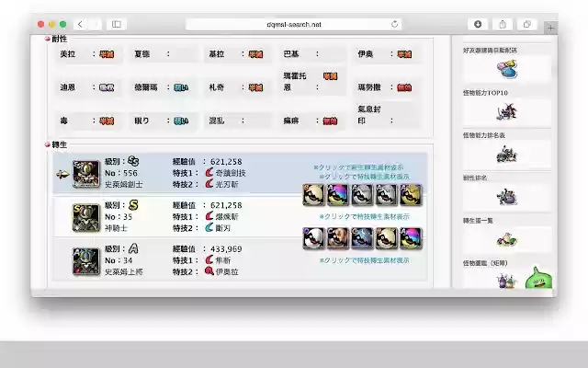Click the A rank badge of 史萊姆上將

pos(133,248)
